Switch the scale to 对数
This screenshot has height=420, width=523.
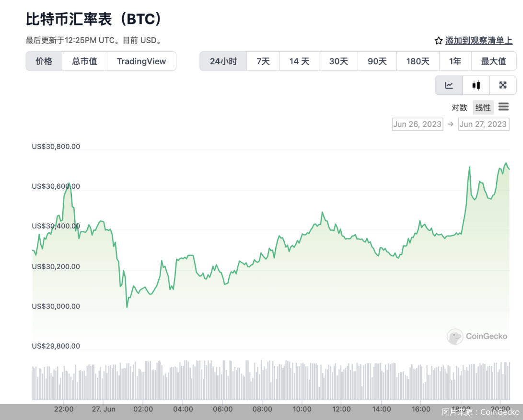(x=459, y=107)
